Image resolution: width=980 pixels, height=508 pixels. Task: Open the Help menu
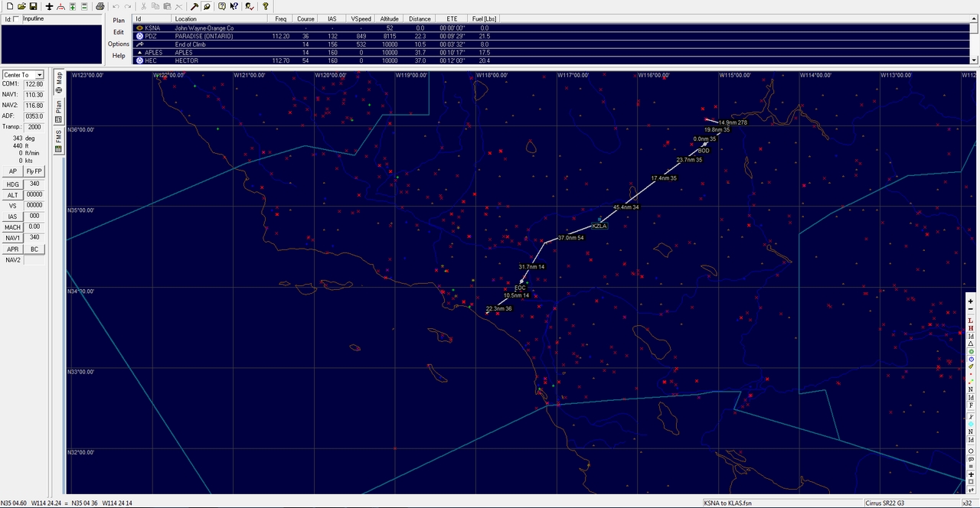[119, 55]
